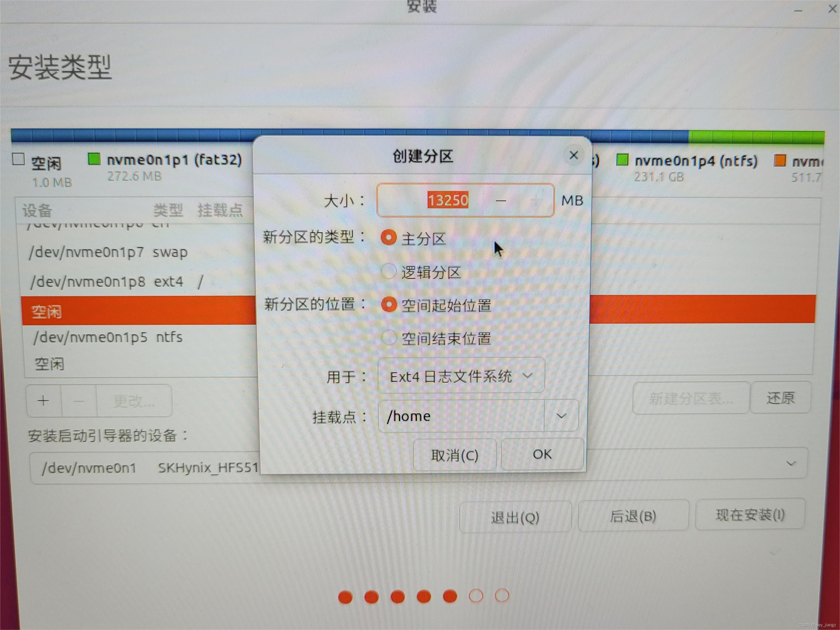Image resolution: width=840 pixels, height=630 pixels.
Task: Select 主分区 primary partition radio
Action: coord(388,238)
